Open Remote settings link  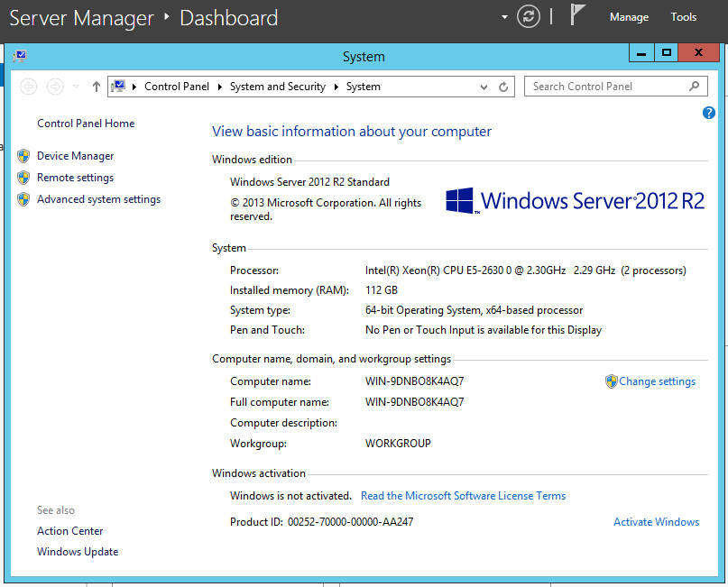[75, 178]
